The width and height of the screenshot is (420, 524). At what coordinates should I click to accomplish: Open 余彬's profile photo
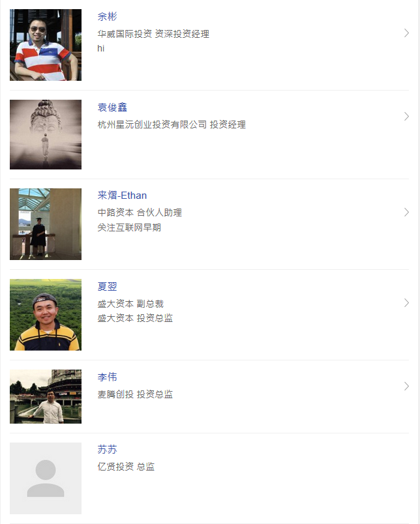point(46,45)
